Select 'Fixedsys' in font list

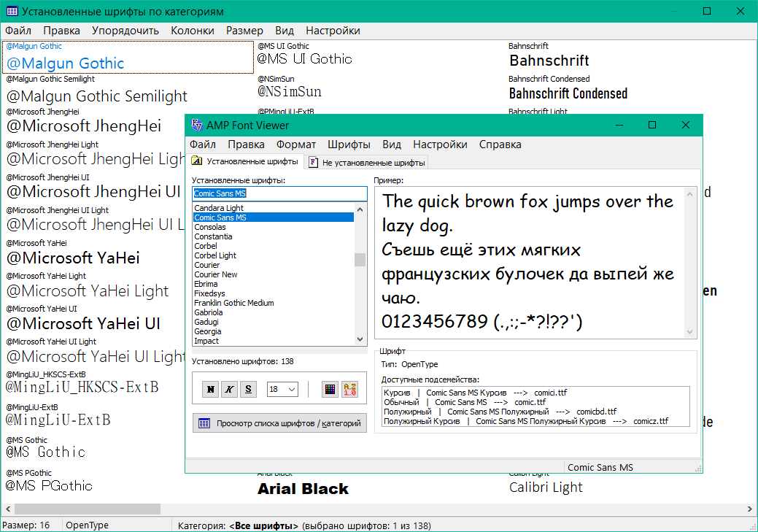[x=273, y=293]
